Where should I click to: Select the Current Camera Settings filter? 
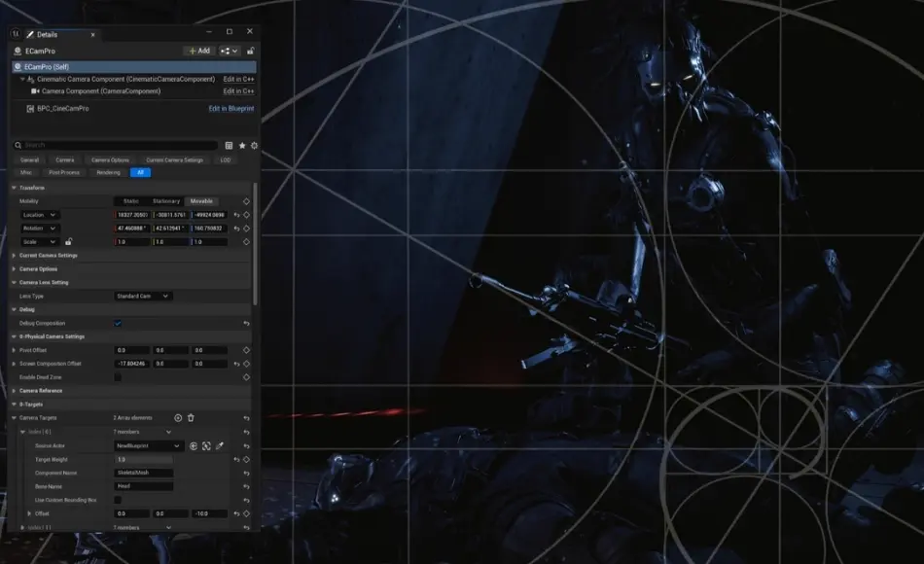click(174, 160)
